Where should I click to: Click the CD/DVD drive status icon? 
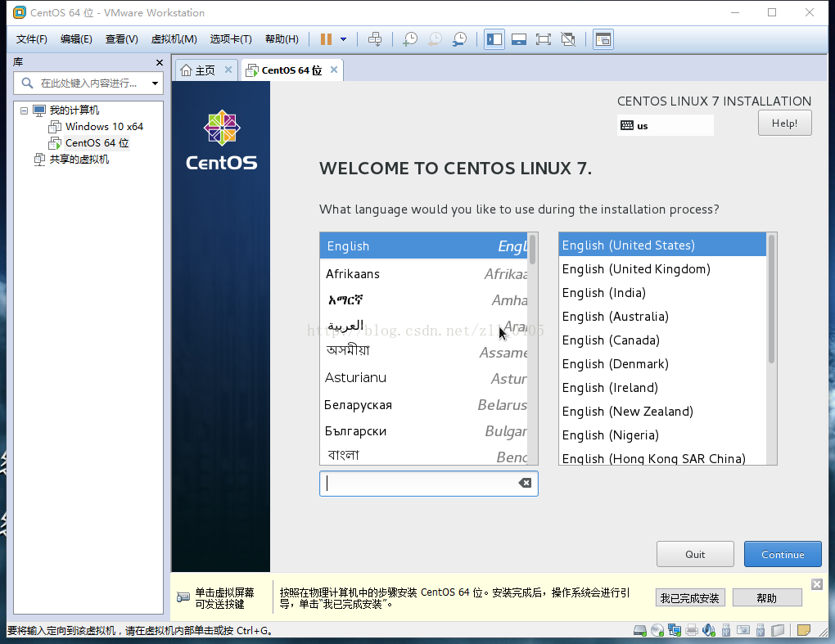click(x=657, y=631)
